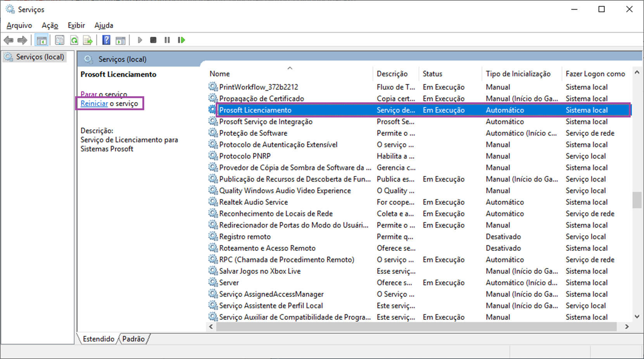Click gear icon of Realtek Audio Service
Screen dimensions: 644x359
click(213, 202)
